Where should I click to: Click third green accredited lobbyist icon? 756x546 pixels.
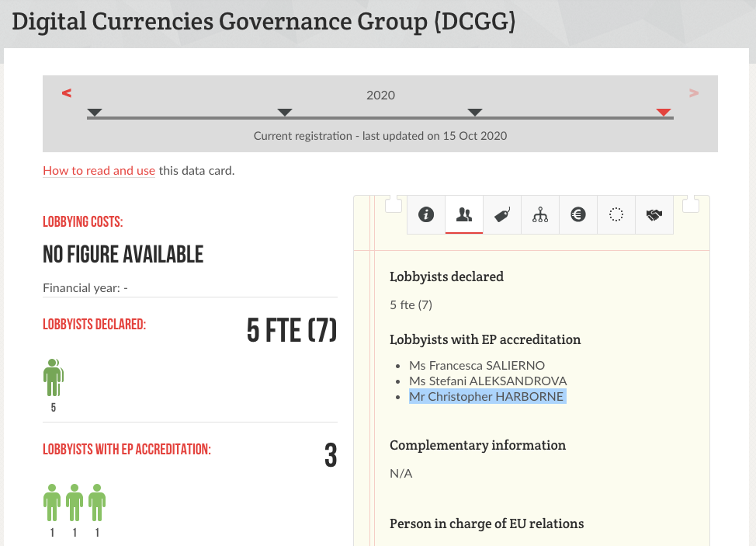click(97, 503)
